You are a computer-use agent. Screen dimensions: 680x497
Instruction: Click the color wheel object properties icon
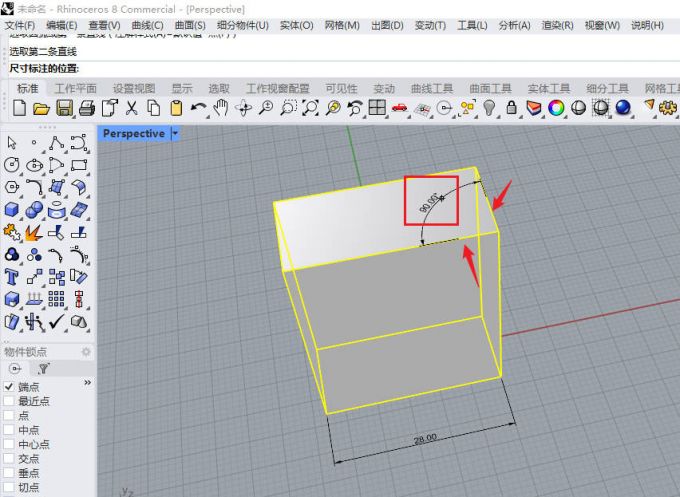click(556, 108)
